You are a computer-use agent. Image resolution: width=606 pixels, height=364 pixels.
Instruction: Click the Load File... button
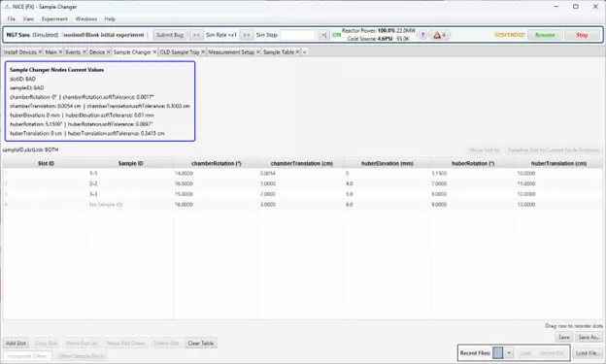pyautogui.click(x=588, y=353)
